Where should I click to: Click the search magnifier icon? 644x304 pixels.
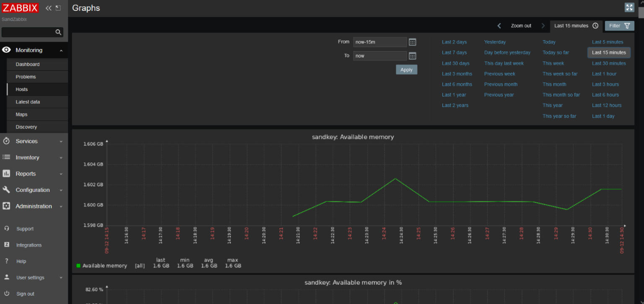pos(58,32)
